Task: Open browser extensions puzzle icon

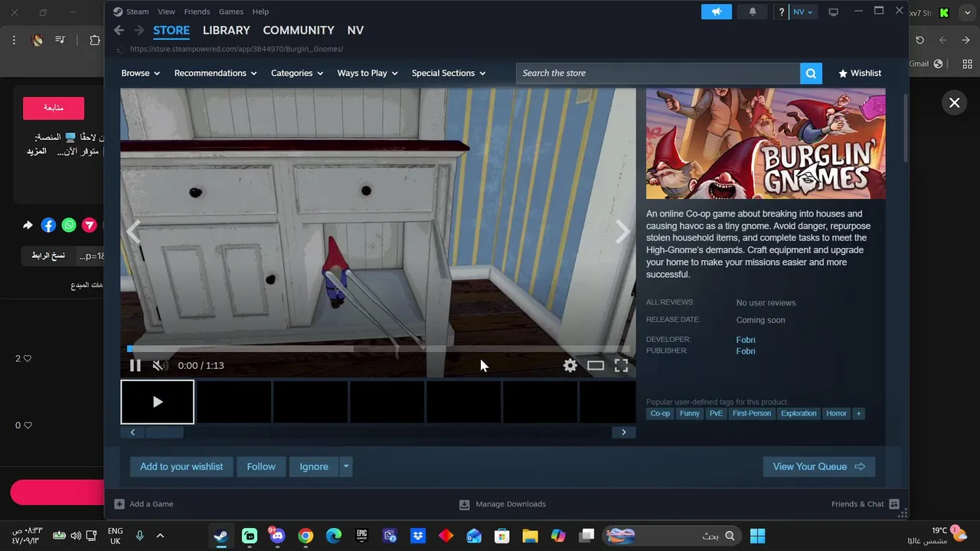Action: pyautogui.click(x=95, y=41)
